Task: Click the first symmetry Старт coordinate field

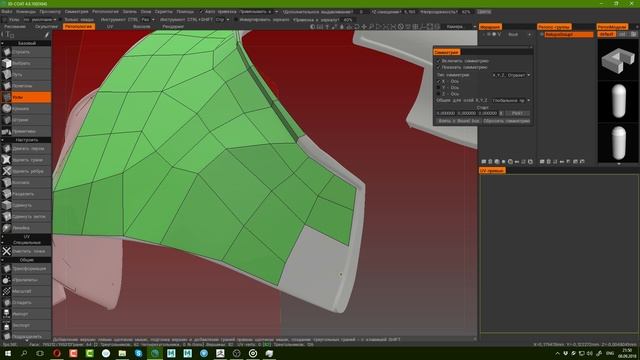Action: 445,113
